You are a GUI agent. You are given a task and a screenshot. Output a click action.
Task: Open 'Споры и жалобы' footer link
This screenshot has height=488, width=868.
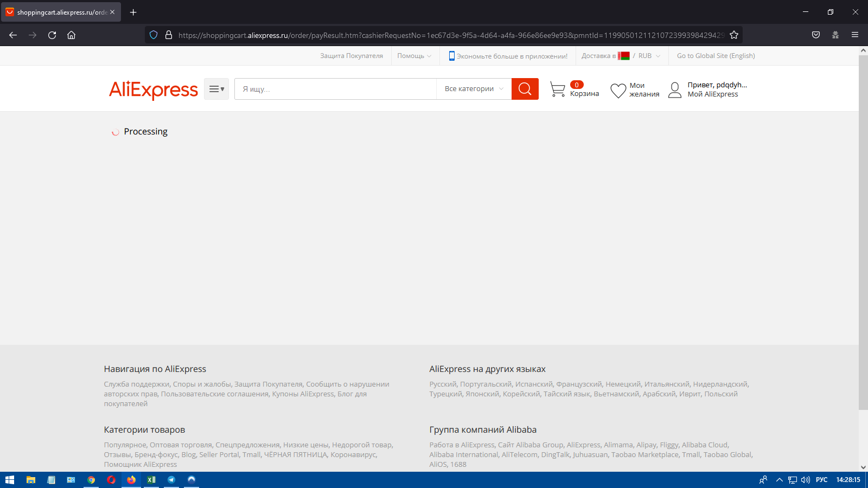pyautogui.click(x=202, y=384)
